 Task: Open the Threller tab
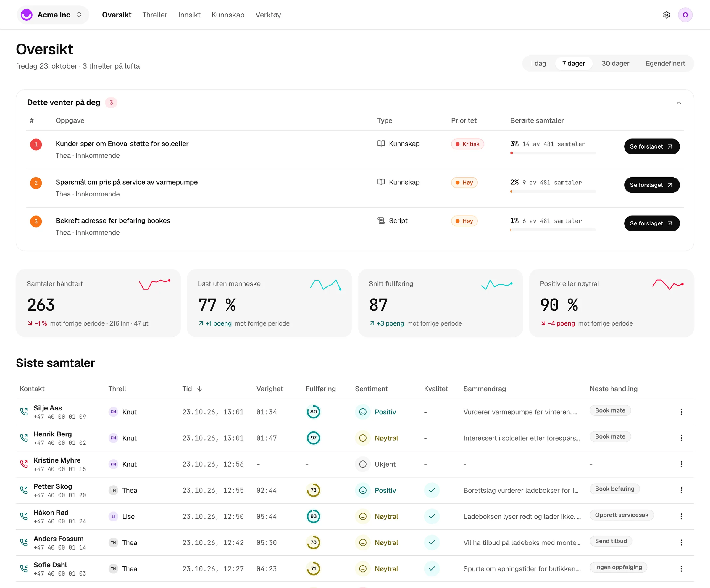pyautogui.click(x=154, y=15)
